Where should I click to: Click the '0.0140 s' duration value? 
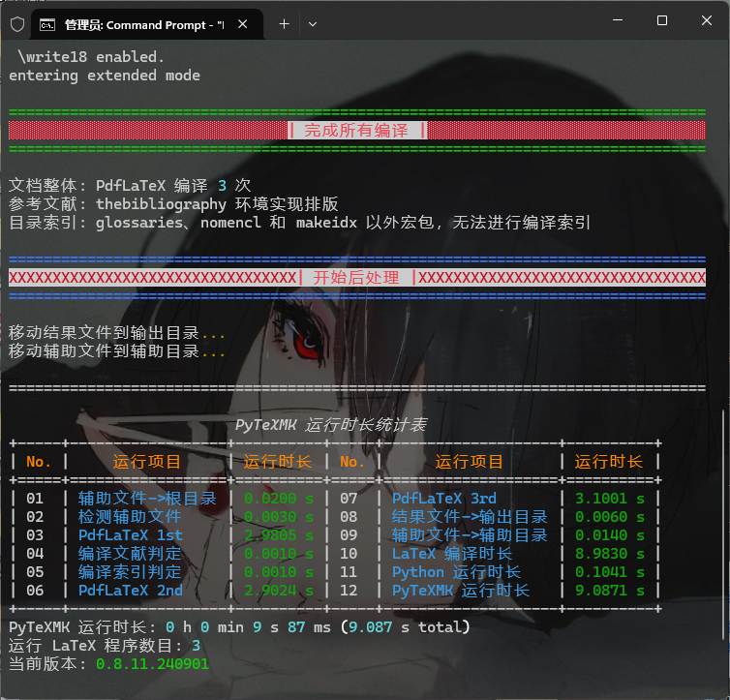coord(610,535)
